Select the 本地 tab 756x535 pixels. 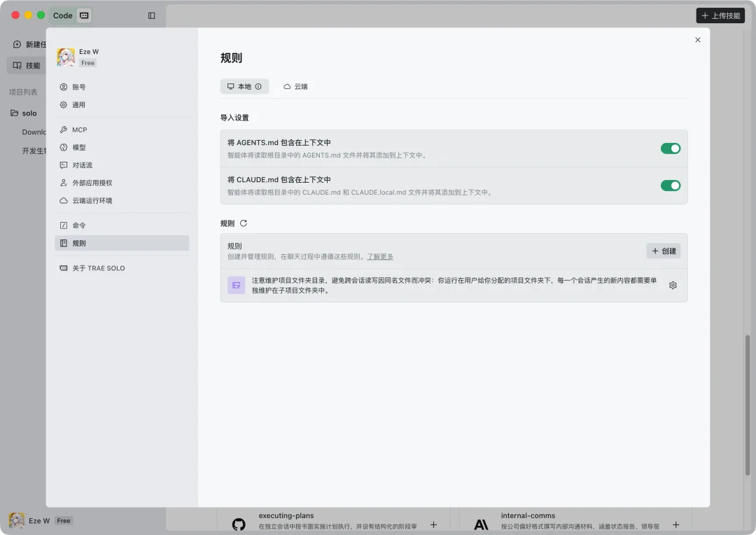(244, 86)
